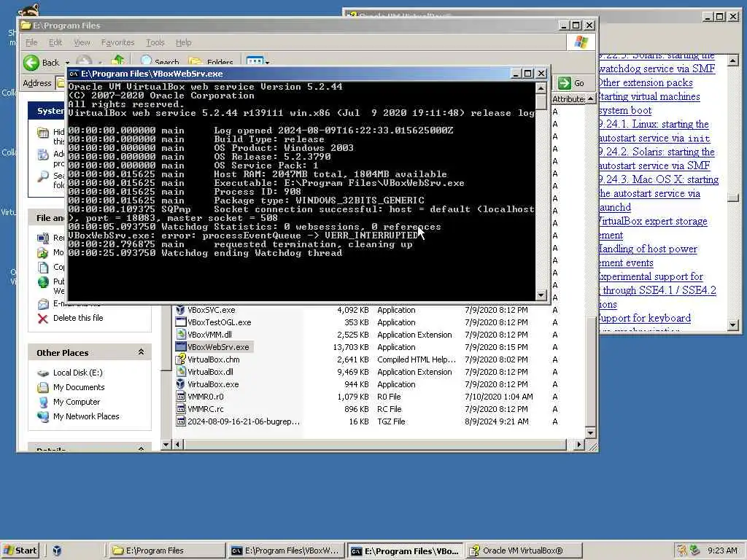Select the VBoxVMM.dll file icon

[x=180, y=335]
